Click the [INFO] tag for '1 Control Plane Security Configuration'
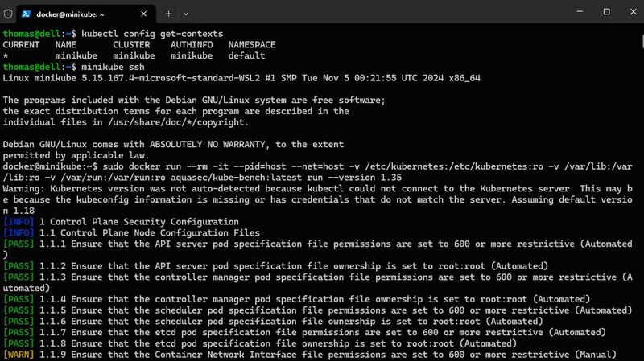 pos(19,222)
